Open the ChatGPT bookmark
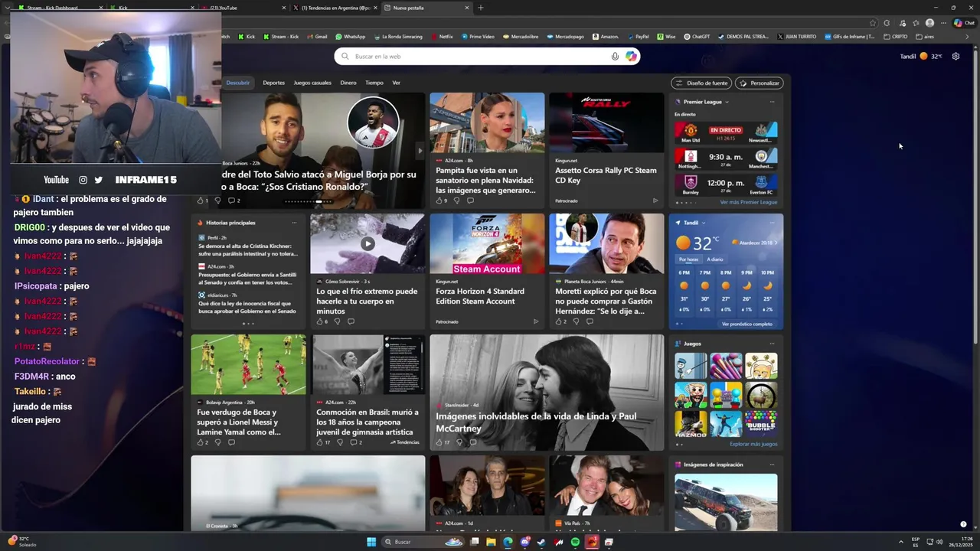Screen dimensions: 980x551 [697, 37]
